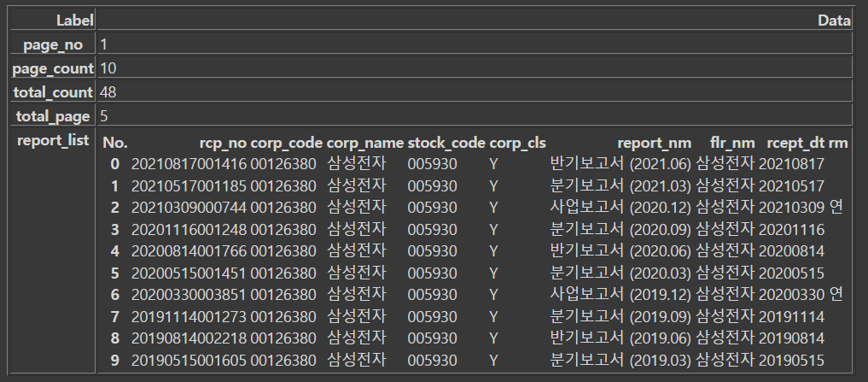The width and height of the screenshot is (868, 382).
Task: Click the corp_name column header
Action: (364, 143)
